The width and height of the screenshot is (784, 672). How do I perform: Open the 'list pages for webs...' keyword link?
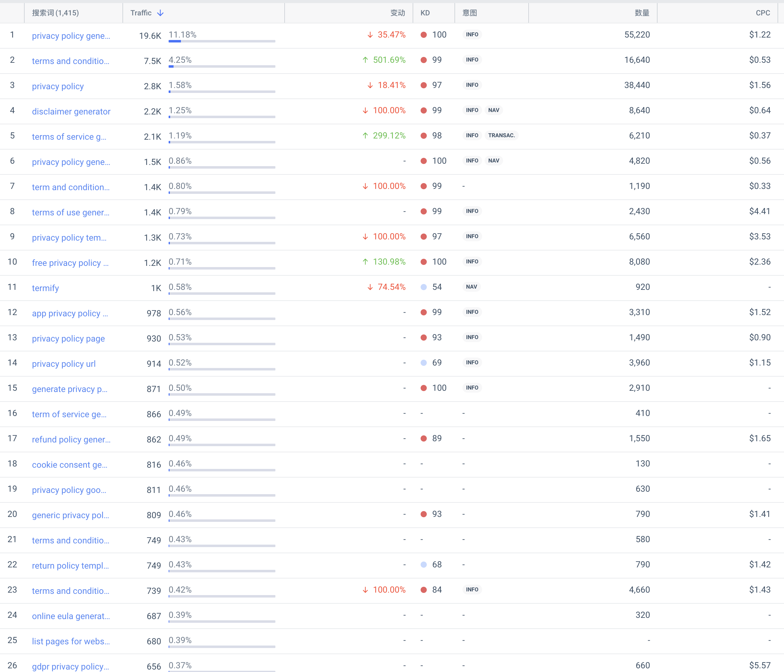[71, 641]
